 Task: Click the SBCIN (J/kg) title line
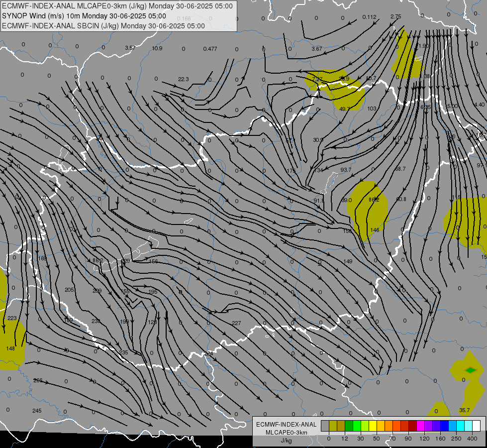(x=103, y=26)
